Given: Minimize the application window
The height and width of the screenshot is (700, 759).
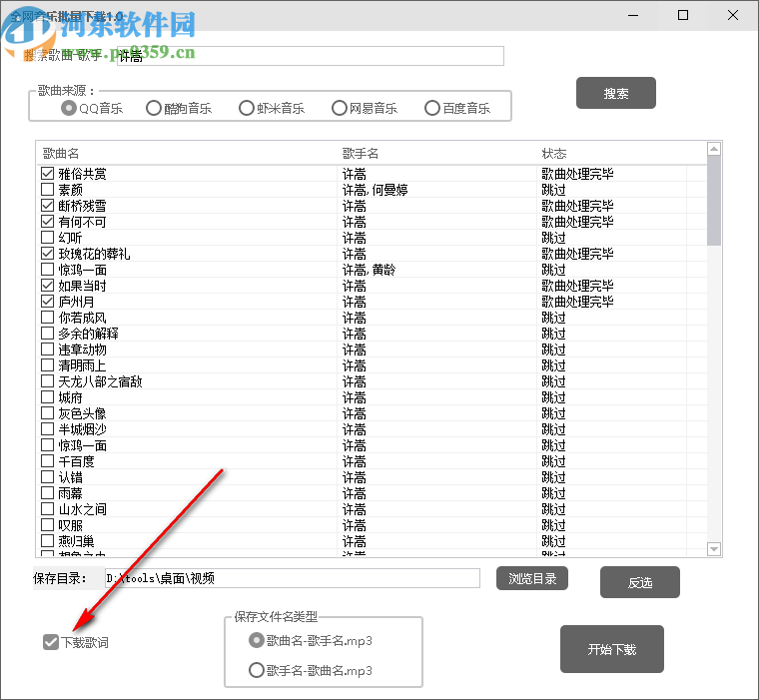Looking at the screenshot, I should click(x=633, y=16).
